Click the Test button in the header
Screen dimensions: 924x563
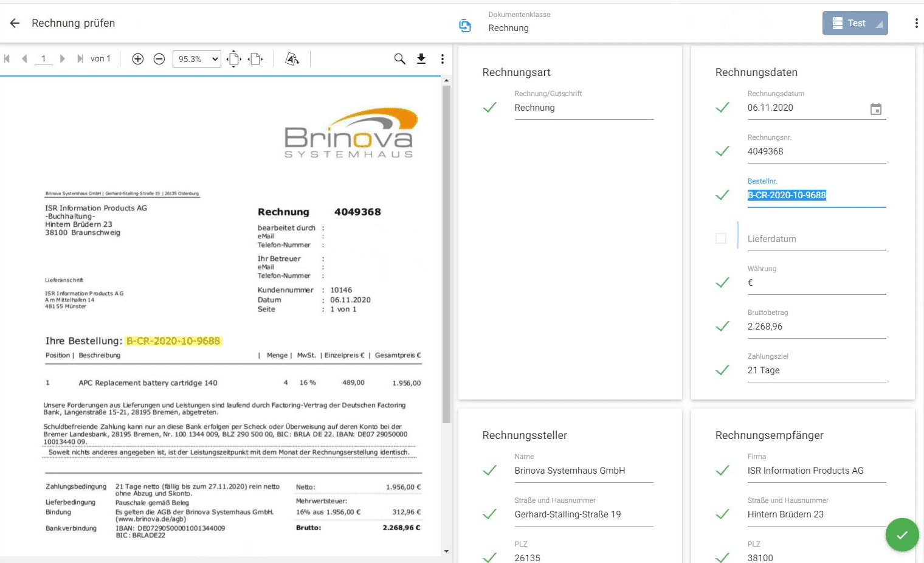(x=855, y=22)
